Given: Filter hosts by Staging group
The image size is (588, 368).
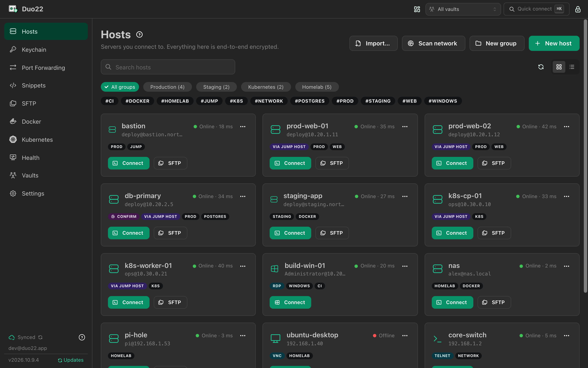Looking at the screenshot, I should coord(216,87).
